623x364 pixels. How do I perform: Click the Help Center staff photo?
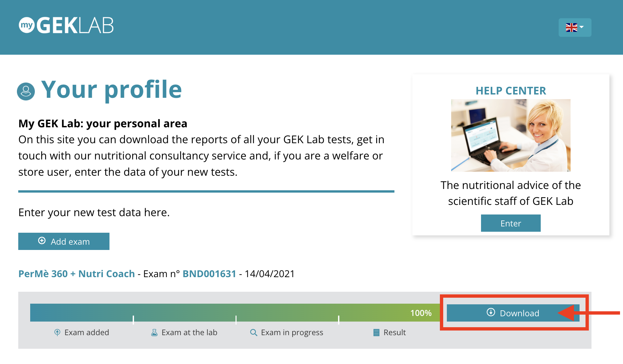(x=511, y=135)
